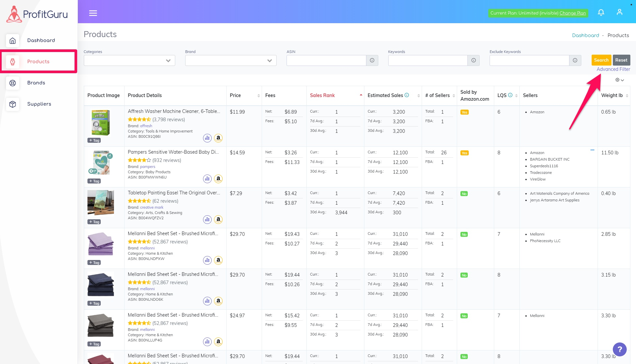This screenshot has width=636, height=364.
Task: Open Amazon icon for Pampers Sensitive wipes
Action: coord(218,179)
